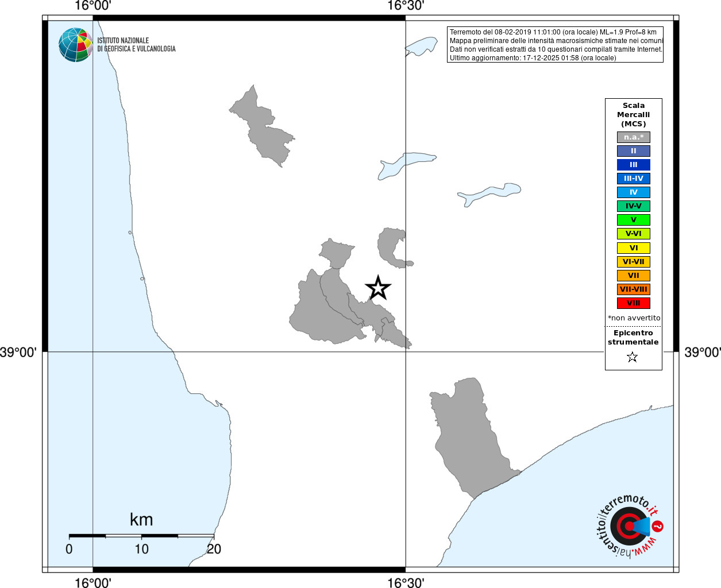Click the gray municipality in the northwest
The image size is (721, 588).
pos(261,126)
